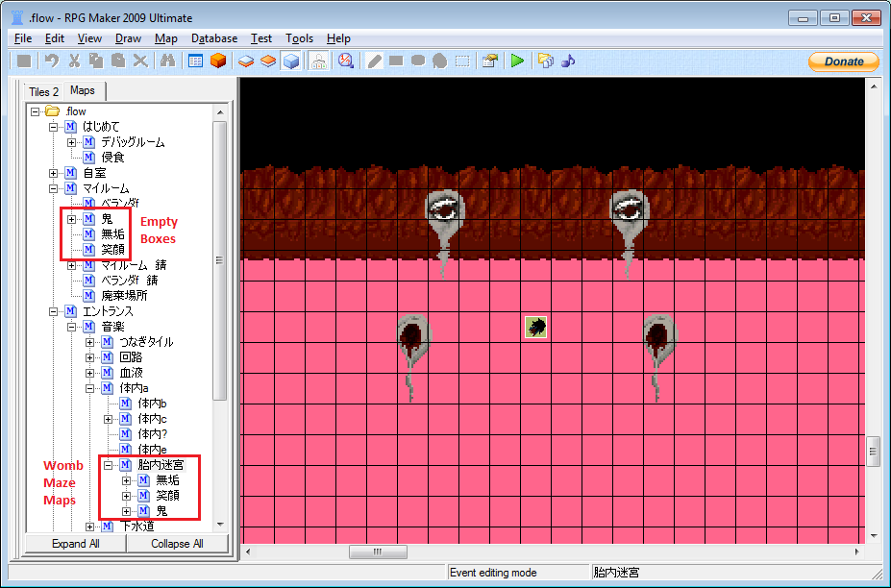Switch to lower layer editing mode
Screen dimensions: 891x588
246,61
